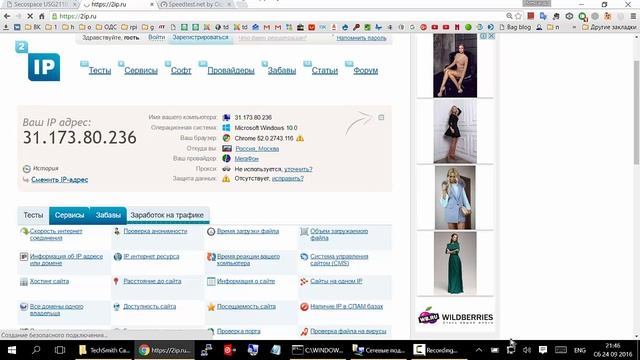Screen dimensions: 640x360
Task: Click the star icon beside Посещаемость сайта
Action: click(211, 307)
